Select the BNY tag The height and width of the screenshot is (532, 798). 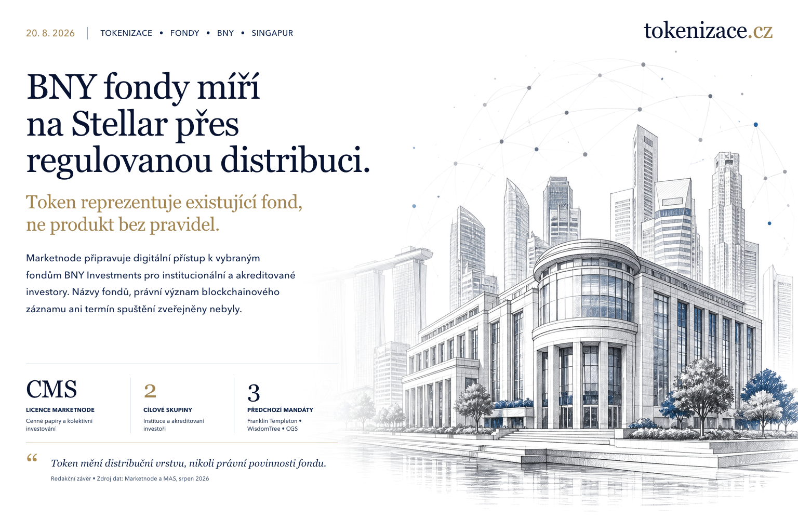[x=225, y=33]
